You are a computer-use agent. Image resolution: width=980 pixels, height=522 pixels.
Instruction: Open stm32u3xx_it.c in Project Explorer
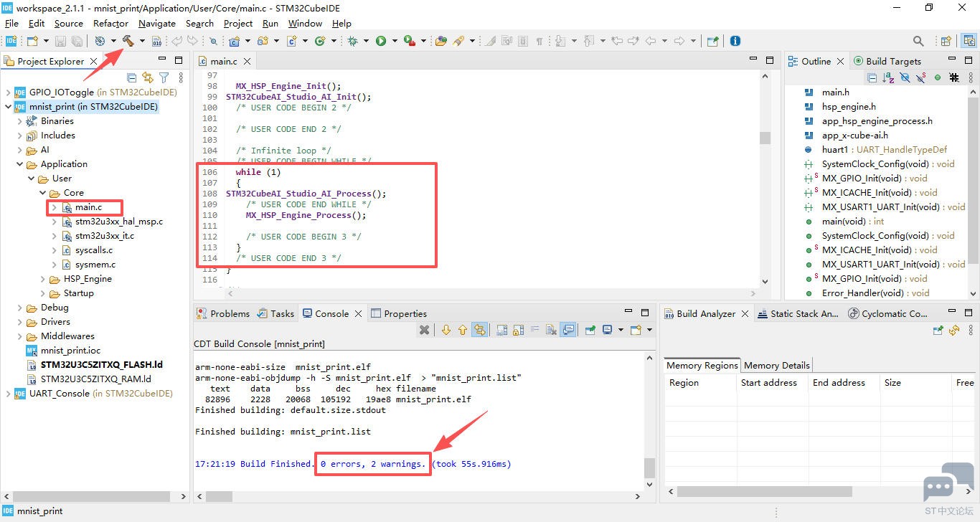tap(105, 236)
